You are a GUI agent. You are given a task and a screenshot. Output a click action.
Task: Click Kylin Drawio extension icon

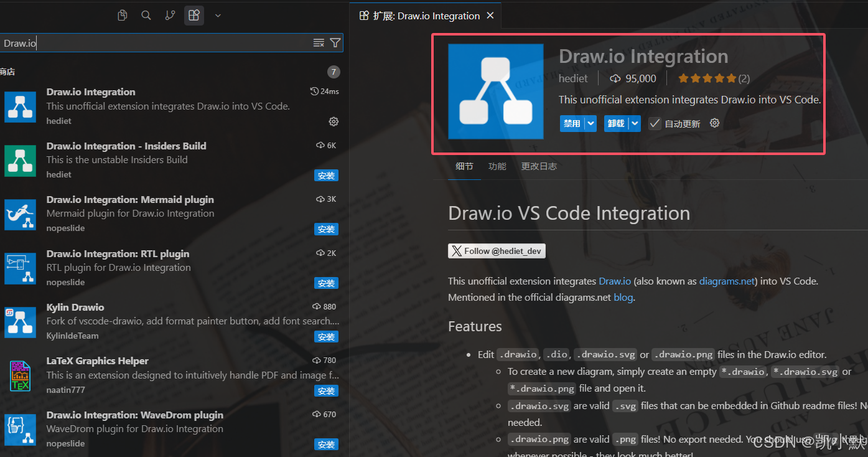(20, 322)
